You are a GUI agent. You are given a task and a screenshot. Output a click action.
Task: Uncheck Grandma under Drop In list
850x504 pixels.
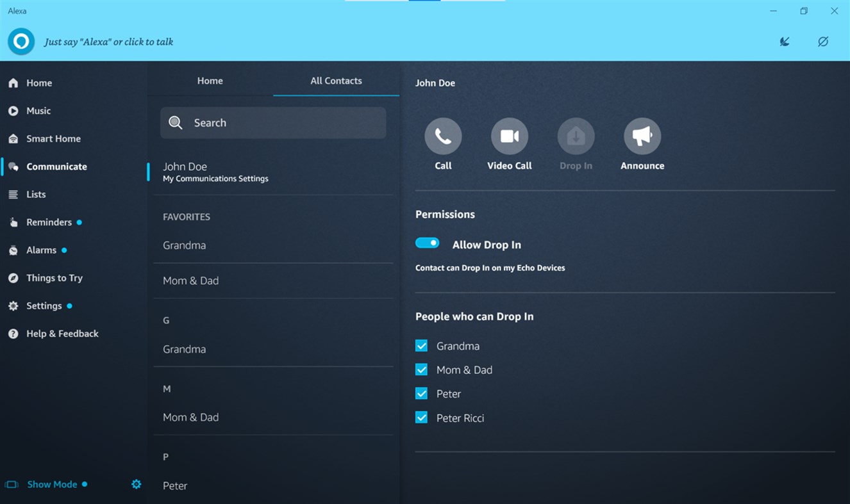click(x=422, y=345)
